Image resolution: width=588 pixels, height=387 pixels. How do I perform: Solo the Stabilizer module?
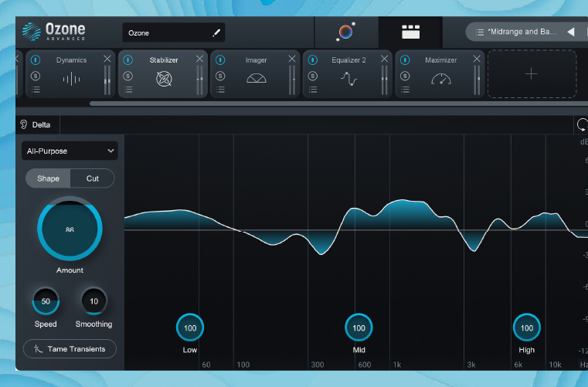(127, 76)
